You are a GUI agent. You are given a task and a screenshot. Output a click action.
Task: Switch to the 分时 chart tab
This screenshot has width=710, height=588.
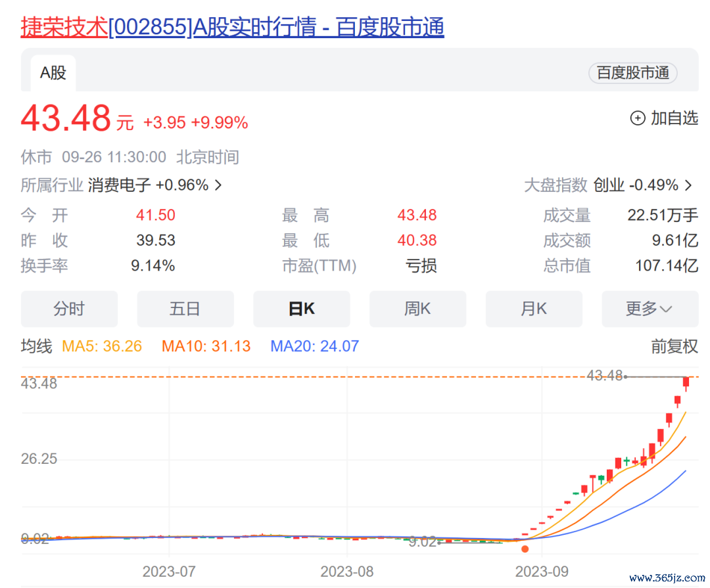[x=69, y=309]
